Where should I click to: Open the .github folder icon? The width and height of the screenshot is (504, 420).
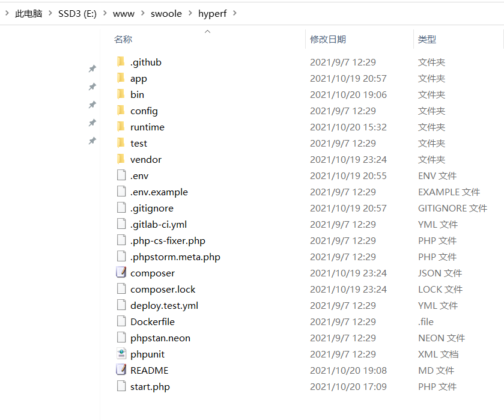pos(121,62)
